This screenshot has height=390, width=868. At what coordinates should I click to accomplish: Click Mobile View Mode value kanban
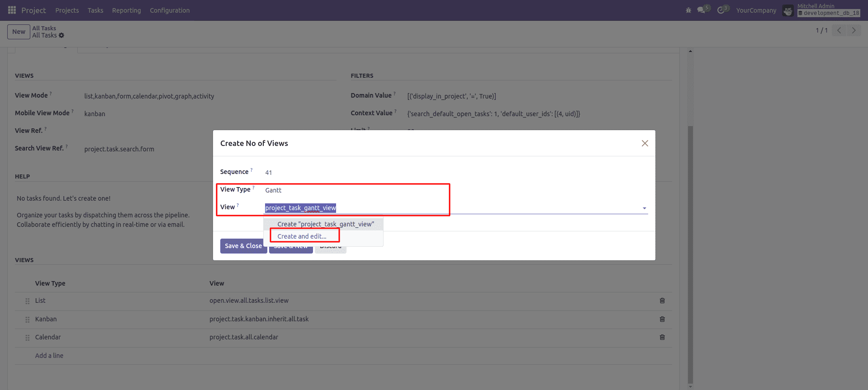[95, 114]
